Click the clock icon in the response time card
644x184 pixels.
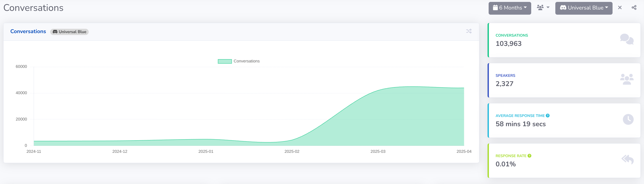click(628, 119)
